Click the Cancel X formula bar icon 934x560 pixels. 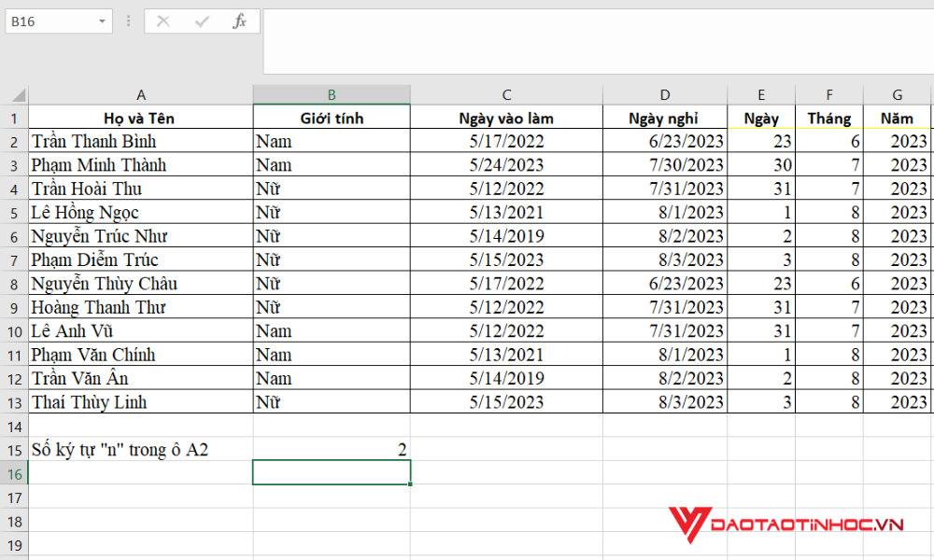[x=163, y=22]
